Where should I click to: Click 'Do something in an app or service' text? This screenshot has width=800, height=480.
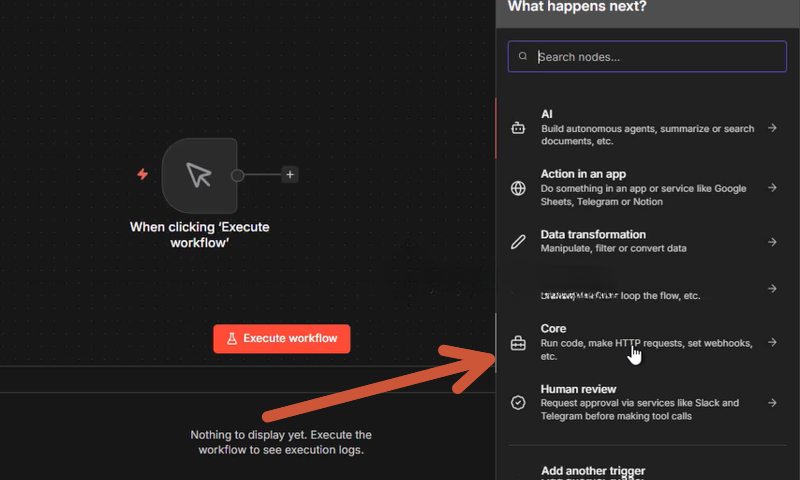pos(643,195)
